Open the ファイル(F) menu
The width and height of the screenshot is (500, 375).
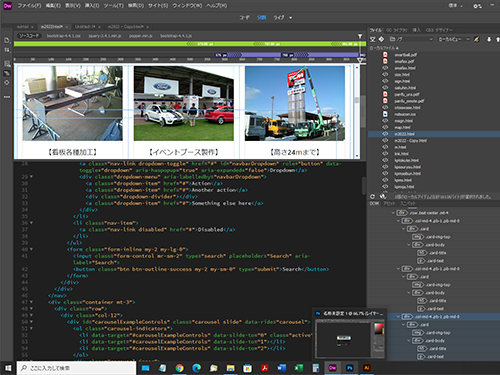click(x=29, y=6)
